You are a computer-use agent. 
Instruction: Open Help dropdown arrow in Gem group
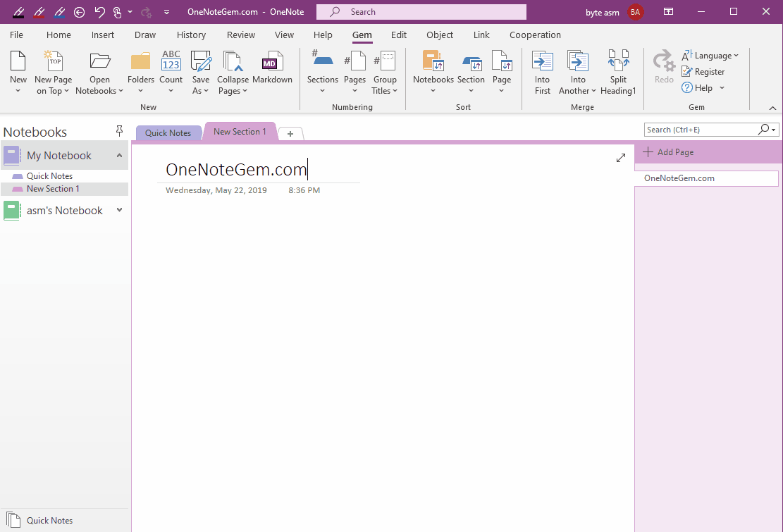click(x=722, y=88)
